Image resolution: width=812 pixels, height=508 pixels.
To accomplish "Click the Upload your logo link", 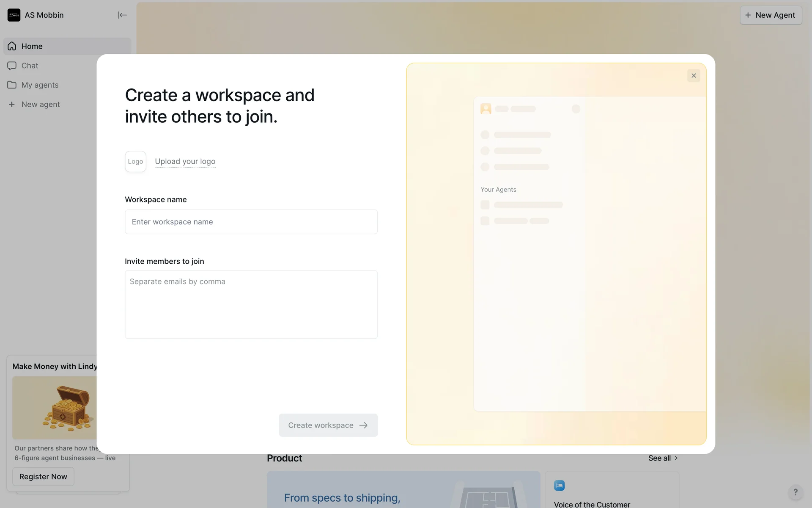I will 185,162.
